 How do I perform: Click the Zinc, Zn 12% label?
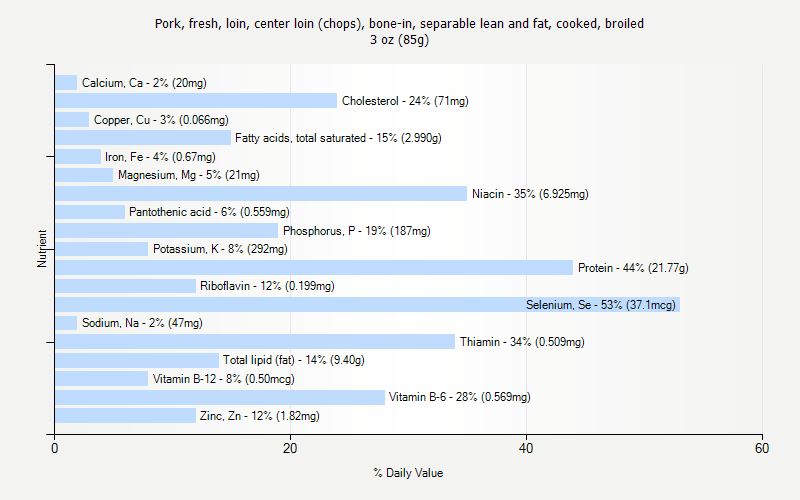pyautogui.click(x=260, y=416)
